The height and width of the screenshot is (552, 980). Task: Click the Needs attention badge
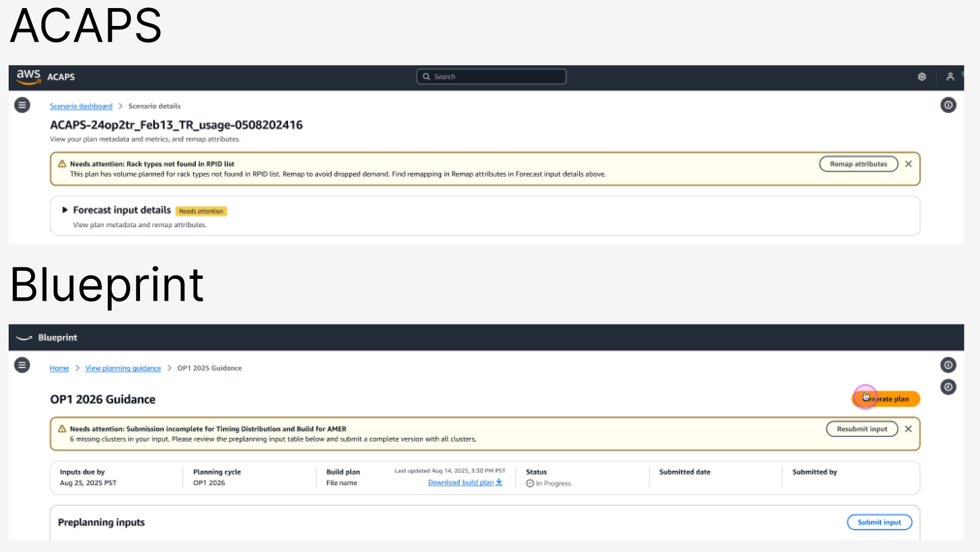click(201, 211)
